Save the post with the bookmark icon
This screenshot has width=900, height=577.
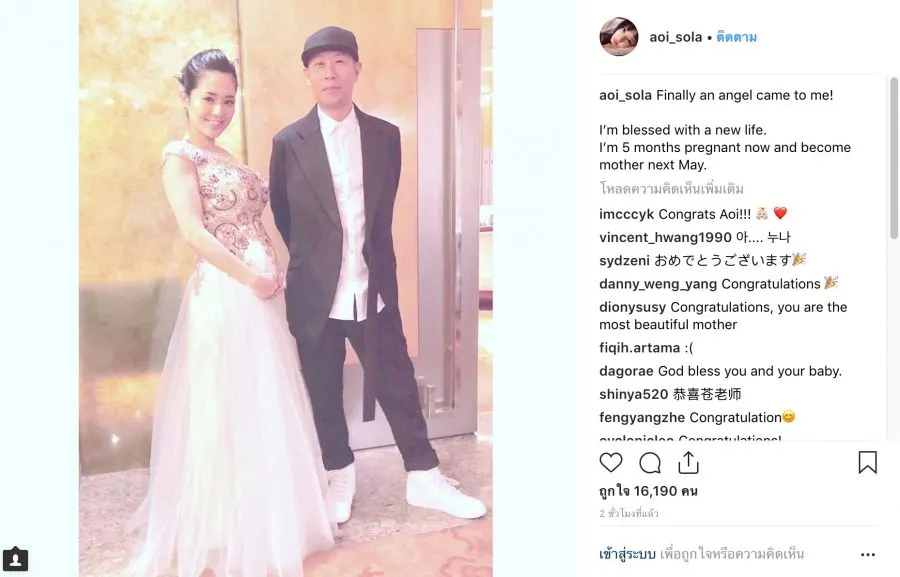click(867, 462)
